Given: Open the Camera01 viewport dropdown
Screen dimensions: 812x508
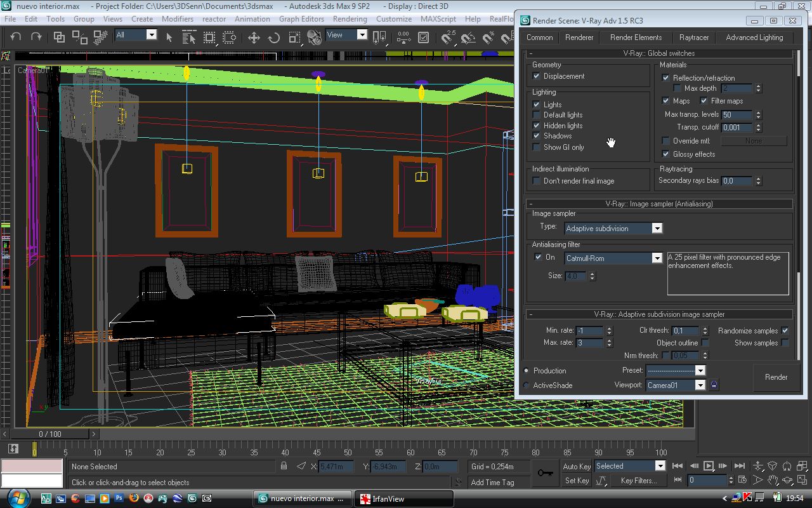Looking at the screenshot, I should (700, 385).
